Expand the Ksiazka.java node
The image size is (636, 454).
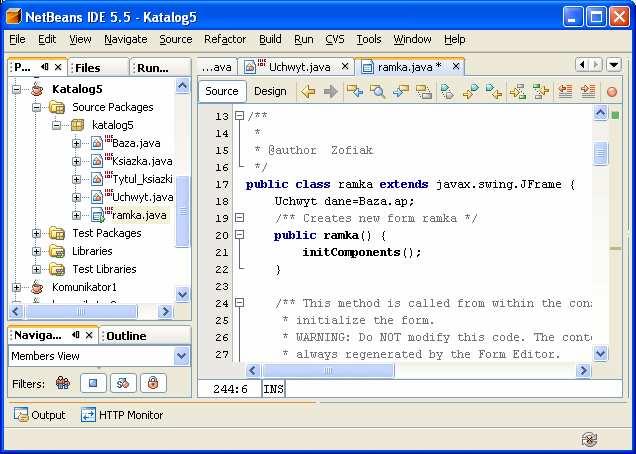pyautogui.click(x=76, y=161)
